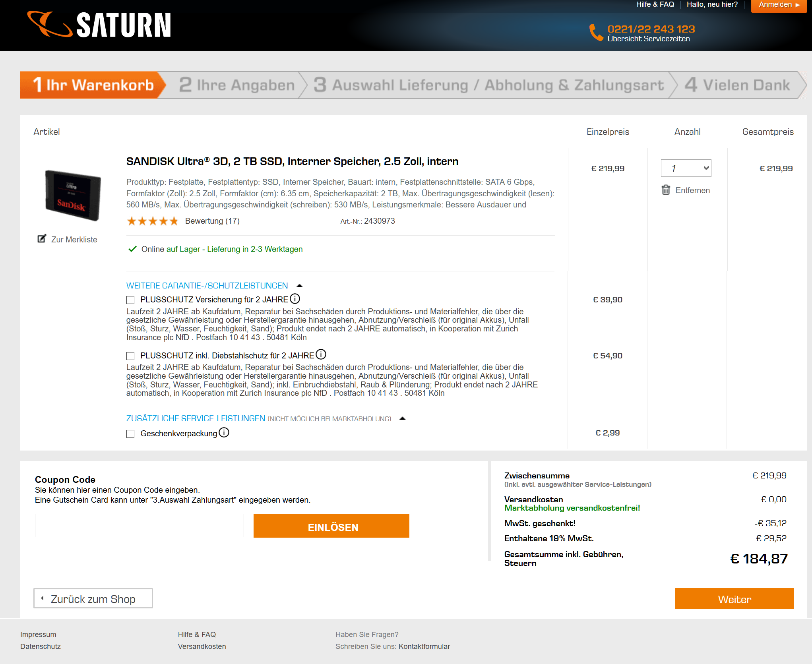Open info icon for PLUSSCHUTZ Diebstahlschutz

point(321,354)
